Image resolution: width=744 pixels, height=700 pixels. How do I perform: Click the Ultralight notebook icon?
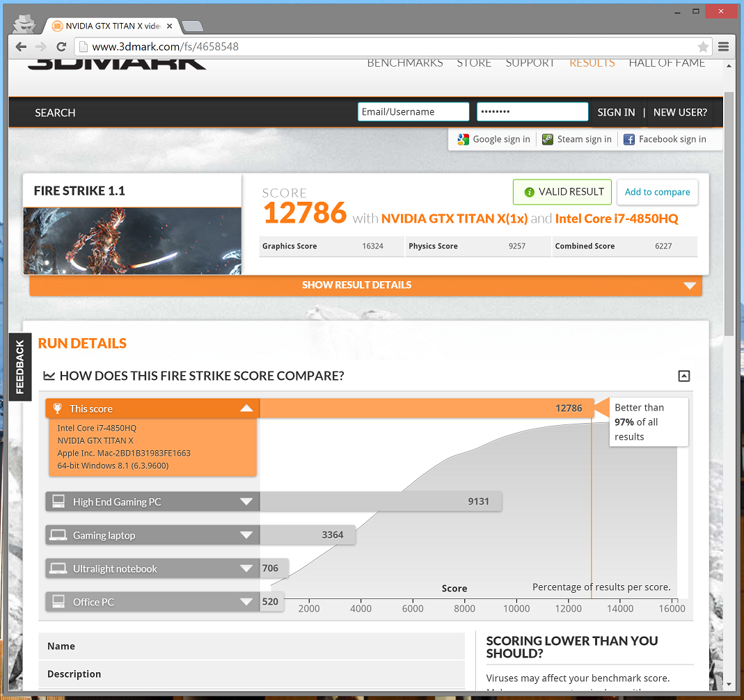[x=58, y=568]
